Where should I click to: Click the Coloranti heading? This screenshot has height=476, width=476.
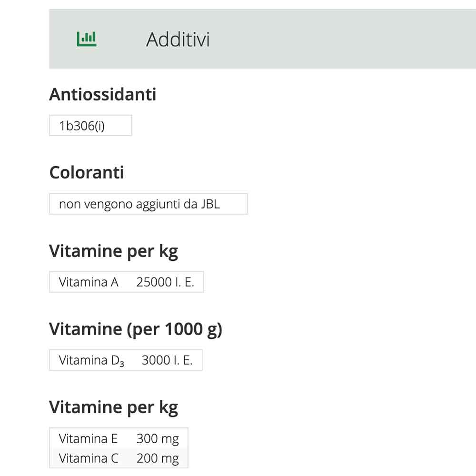[x=86, y=172]
